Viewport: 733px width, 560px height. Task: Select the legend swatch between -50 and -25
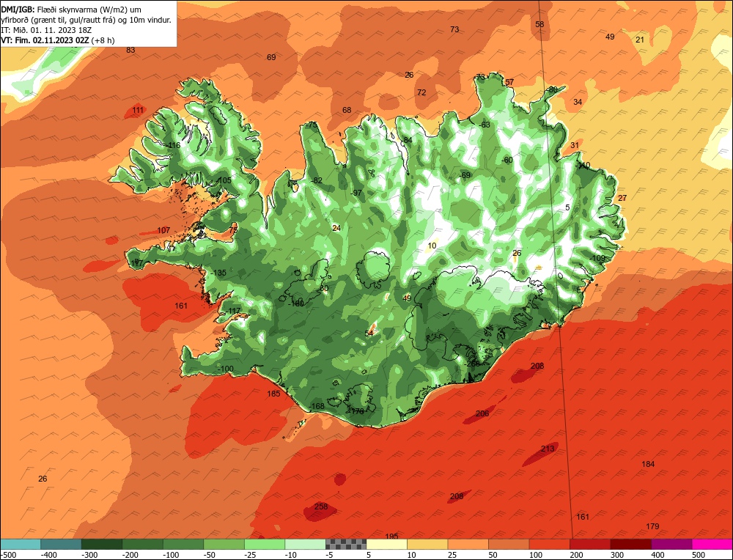224,544
